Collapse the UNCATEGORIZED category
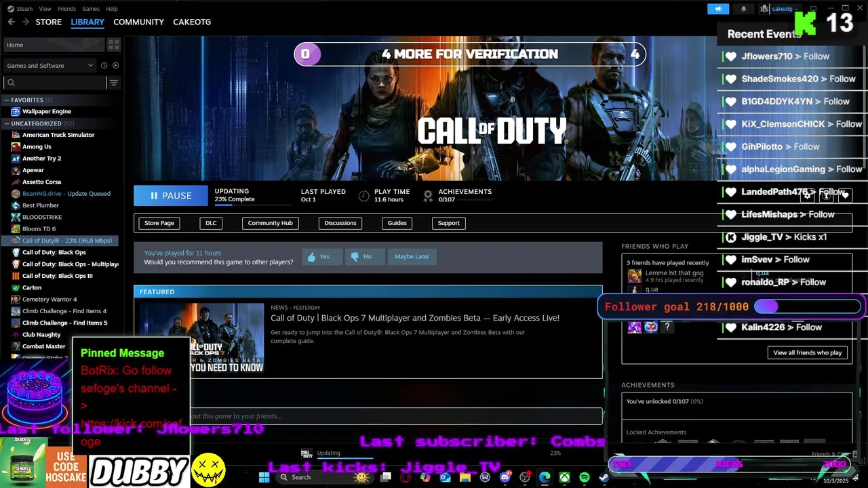This screenshot has width=868, height=488. (6, 123)
